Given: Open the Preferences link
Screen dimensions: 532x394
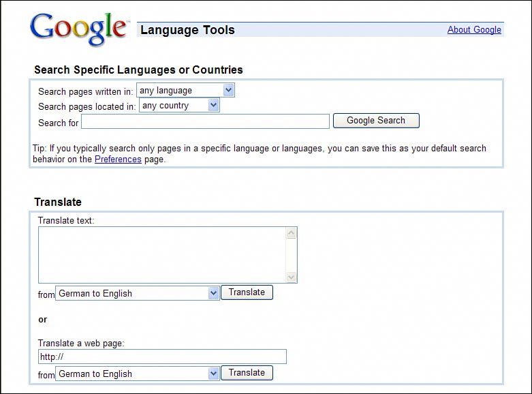Looking at the screenshot, I should pos(118,160).
